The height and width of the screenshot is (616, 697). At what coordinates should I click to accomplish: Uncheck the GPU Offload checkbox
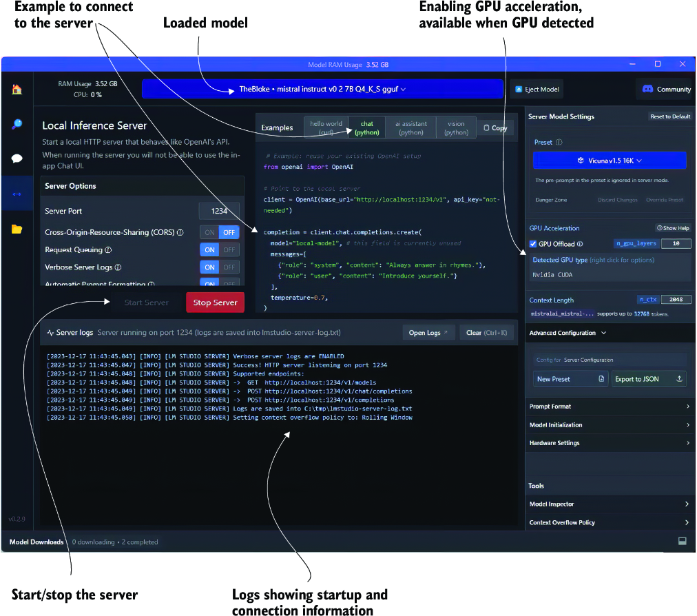[533, 244]
